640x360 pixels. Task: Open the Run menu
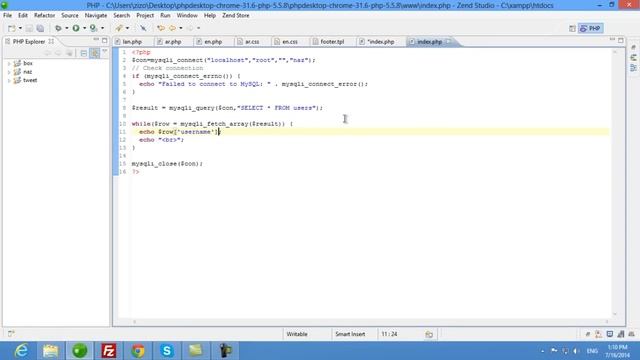point(165,15)
